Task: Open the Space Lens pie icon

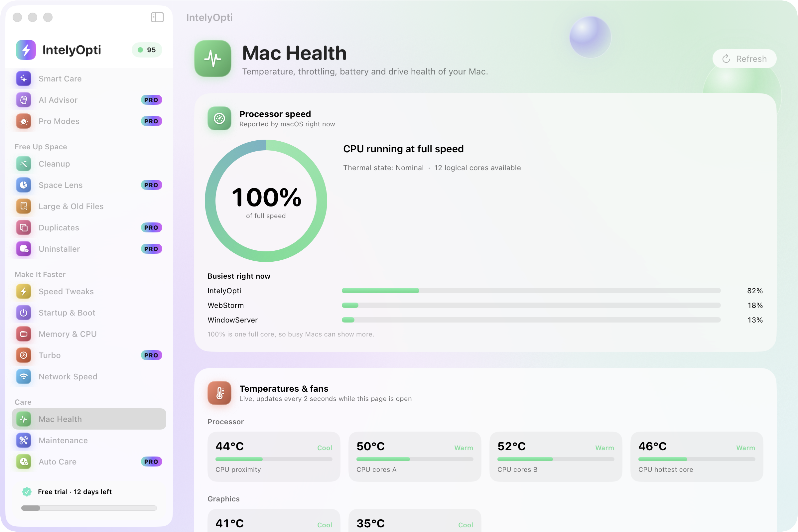Action: (x=24, y=185)
